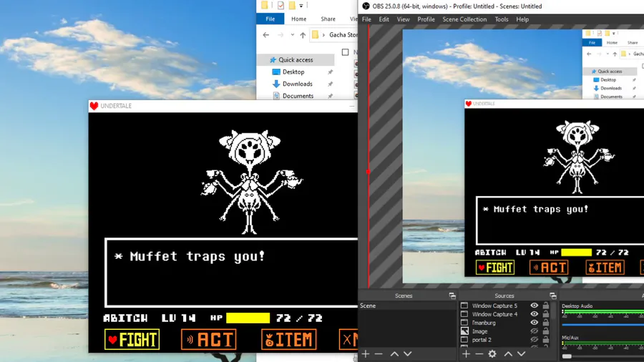Show the portal 2 source
The image size is (644, 362).
534,340
